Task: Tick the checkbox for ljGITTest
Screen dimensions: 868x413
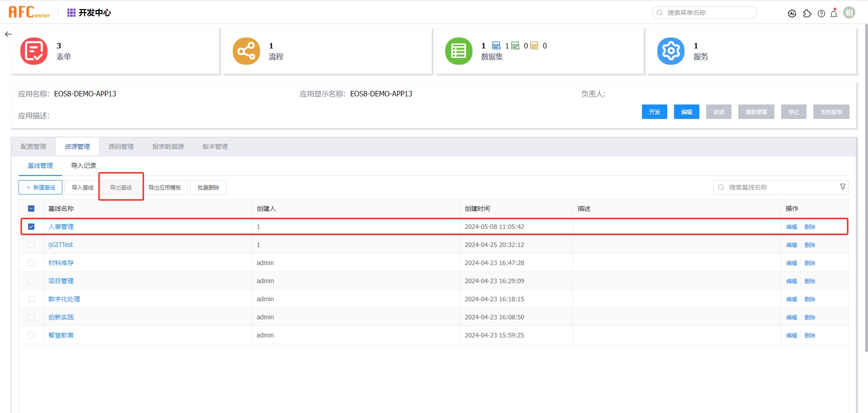Action: (31, 245)
